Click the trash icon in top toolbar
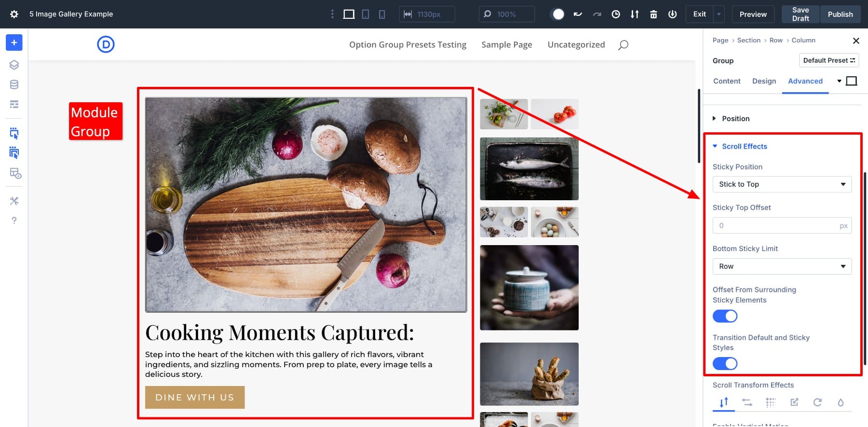This screenshot has height=427, width=868. tap(653, 14)
